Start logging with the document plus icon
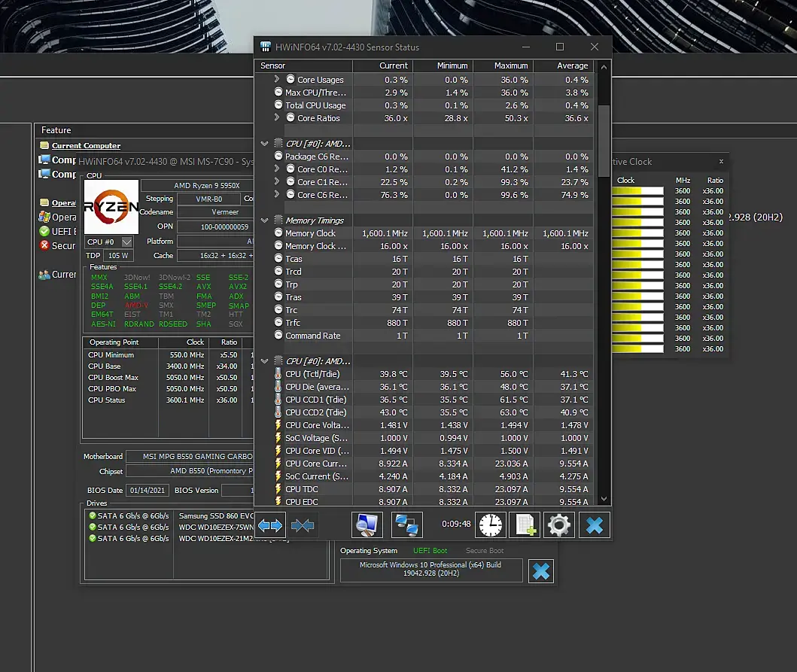 coord(525,525)
